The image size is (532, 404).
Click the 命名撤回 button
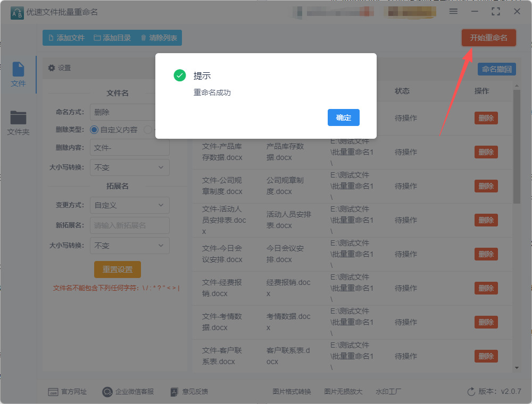click(497, 69)
